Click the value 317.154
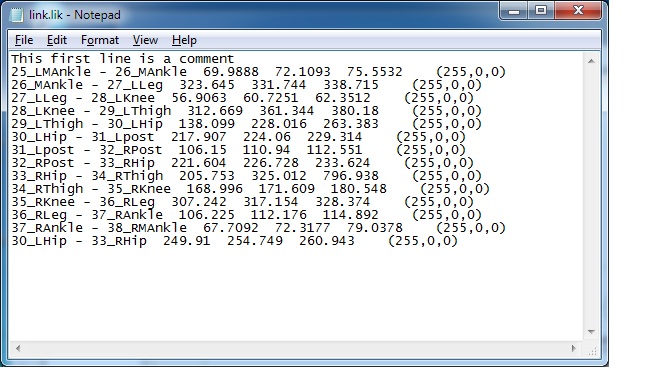The image size is (652, 384). click(271, 202)
